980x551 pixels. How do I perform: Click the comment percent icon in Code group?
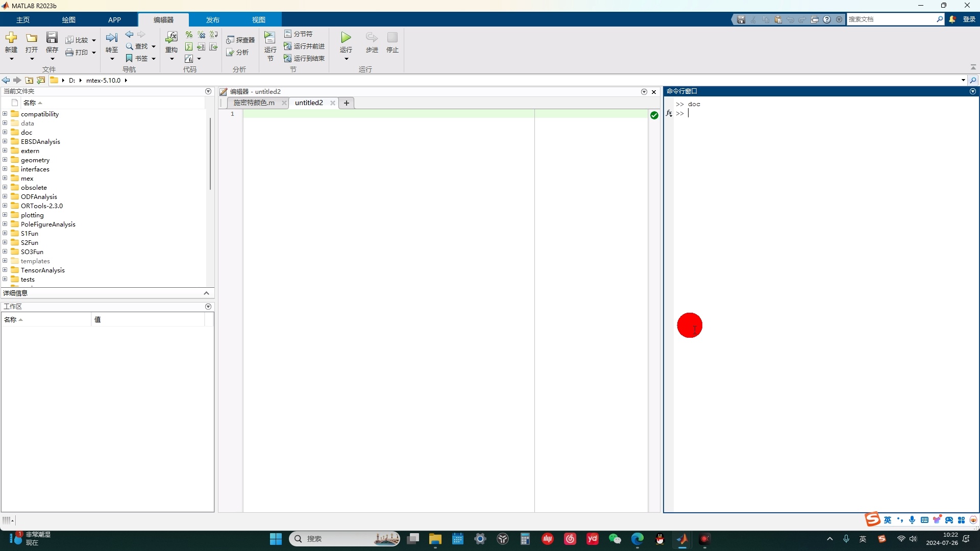[189, 35]
